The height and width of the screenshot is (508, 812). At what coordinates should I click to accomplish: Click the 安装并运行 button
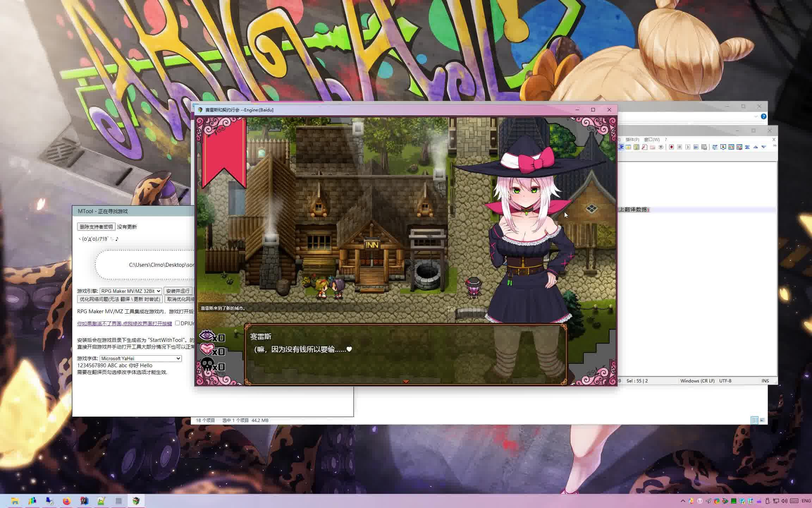click(178, 291)
